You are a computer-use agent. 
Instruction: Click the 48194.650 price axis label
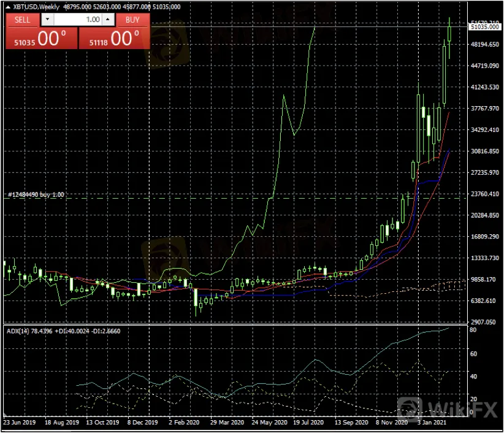click(x=485, y=44)
